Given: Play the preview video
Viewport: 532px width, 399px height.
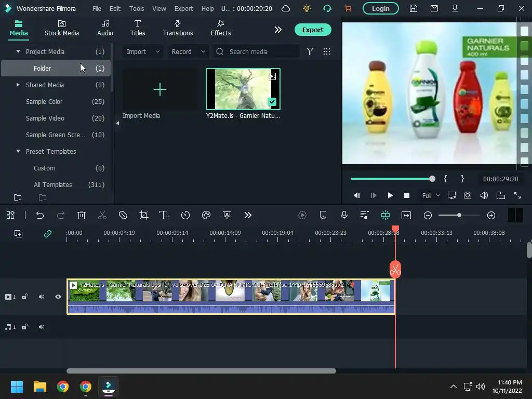Looking at the screenshot, I should 390,195.
